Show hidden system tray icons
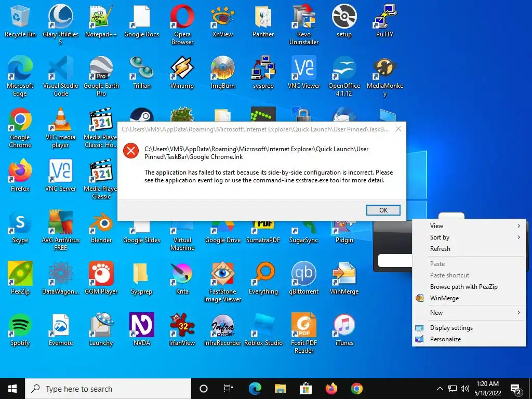This screenshot has height=399, width=532. point(440,389)
